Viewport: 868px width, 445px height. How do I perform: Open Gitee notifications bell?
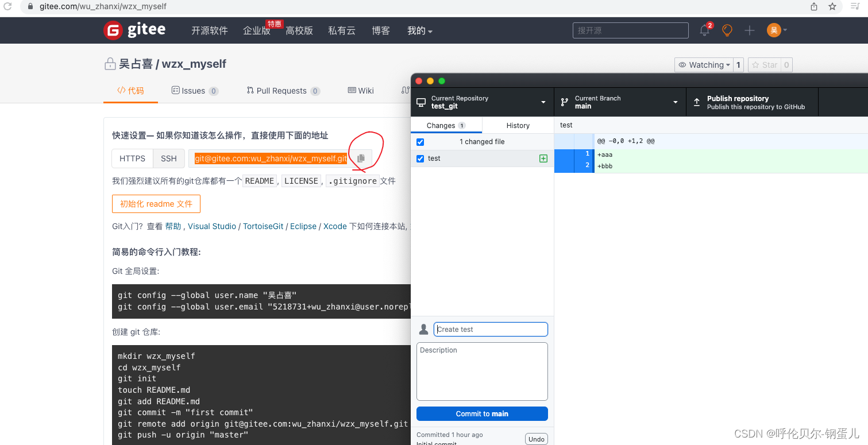tap(705, 30)
